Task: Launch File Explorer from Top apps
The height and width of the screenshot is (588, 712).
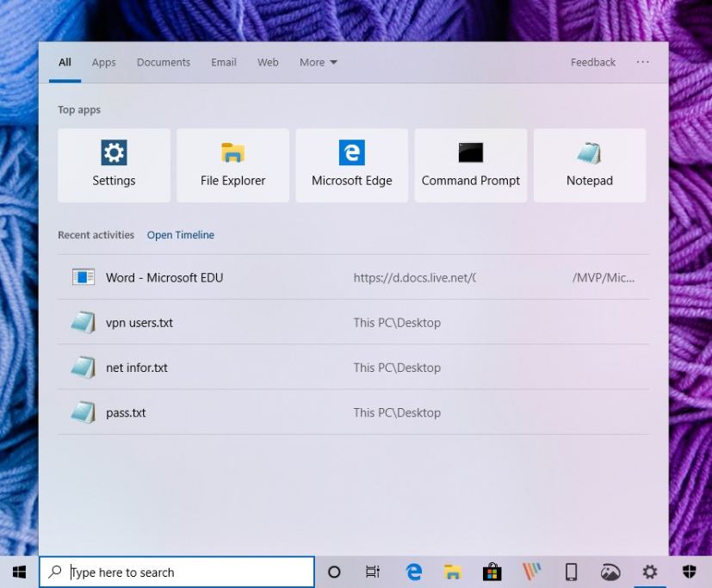Action: [232, 164]
